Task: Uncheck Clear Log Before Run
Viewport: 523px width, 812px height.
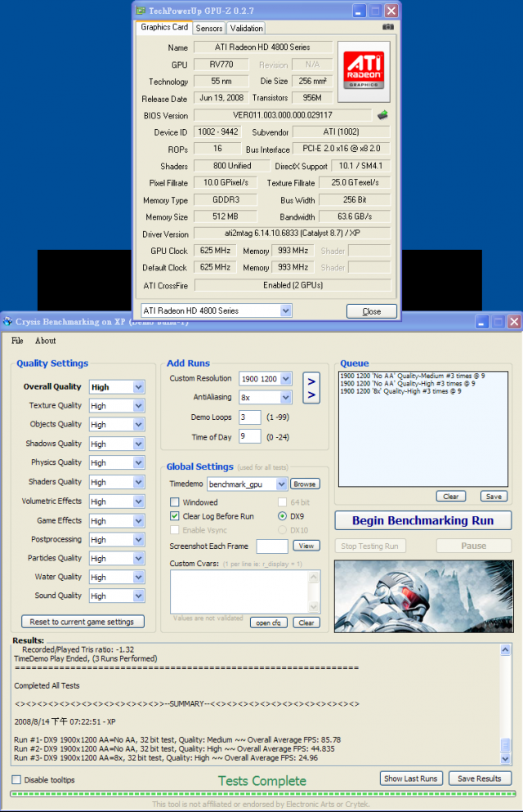Action: [x=175, y=515]
